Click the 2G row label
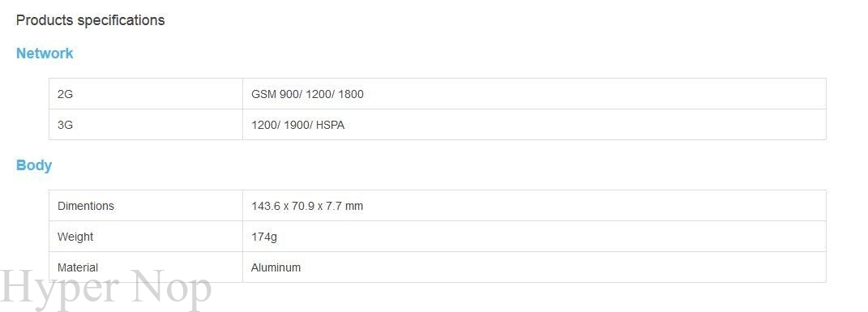Screen dimensions: 868x312 tap(65, 94)
